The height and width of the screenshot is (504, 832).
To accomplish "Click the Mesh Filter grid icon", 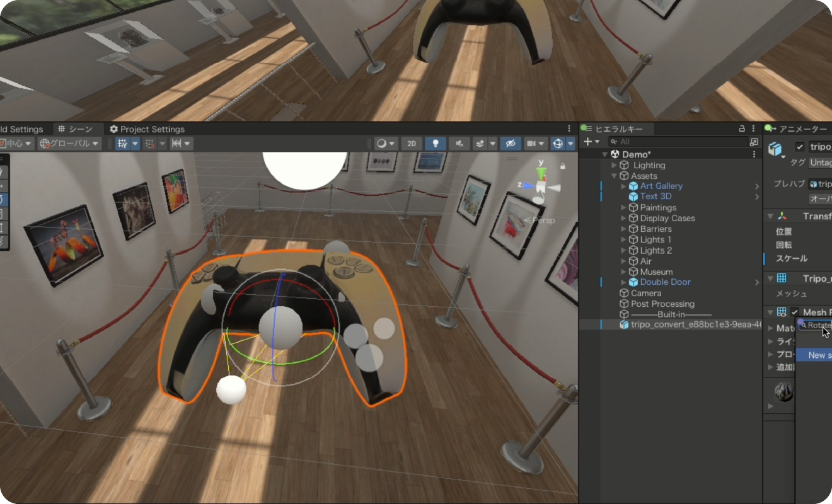I will point(782,278).
